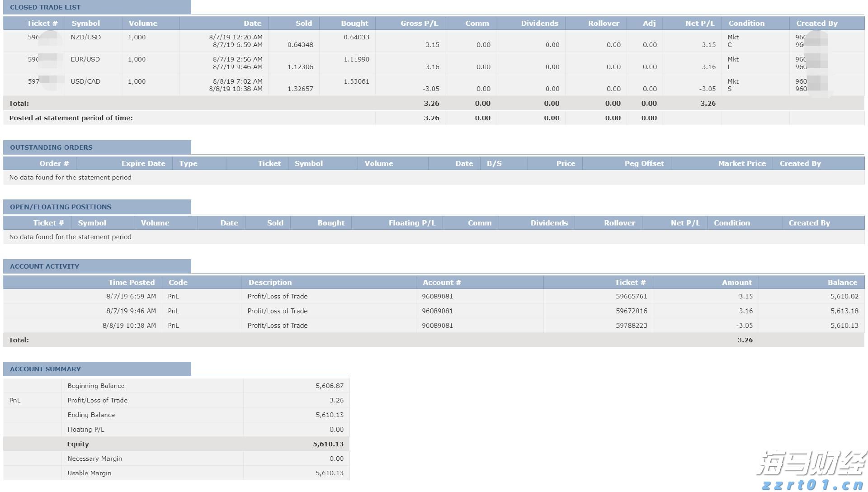Select the EUR/USD symbol cell
The width and height of the screenshot is (868, 492).
tap(85, 59)
